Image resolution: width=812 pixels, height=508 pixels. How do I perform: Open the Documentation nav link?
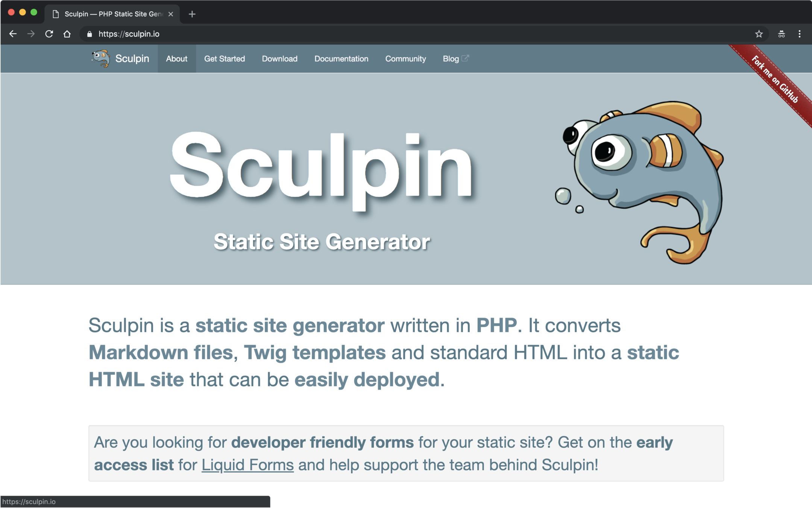click(341, 59)
